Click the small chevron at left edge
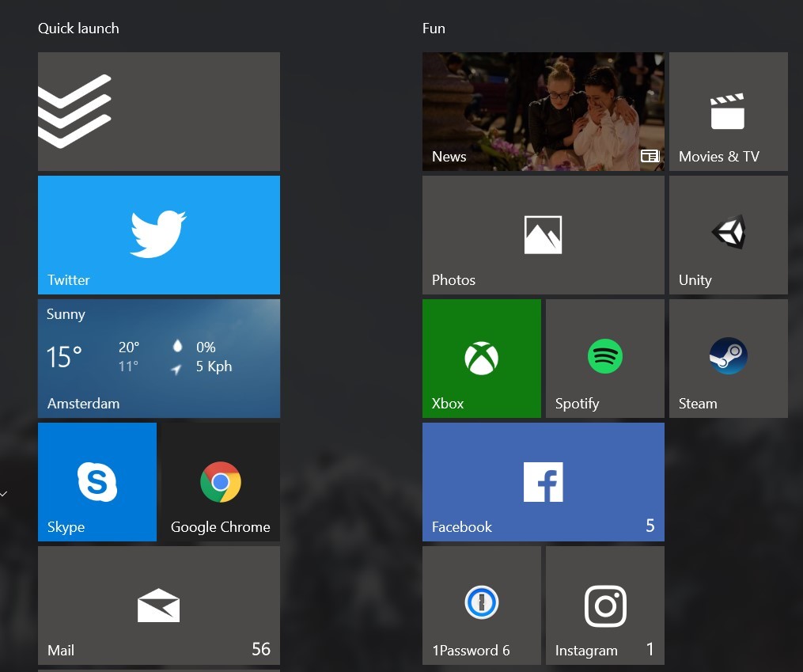The height and width of the screenshot is (672, 803). click(x=4, y=494)
